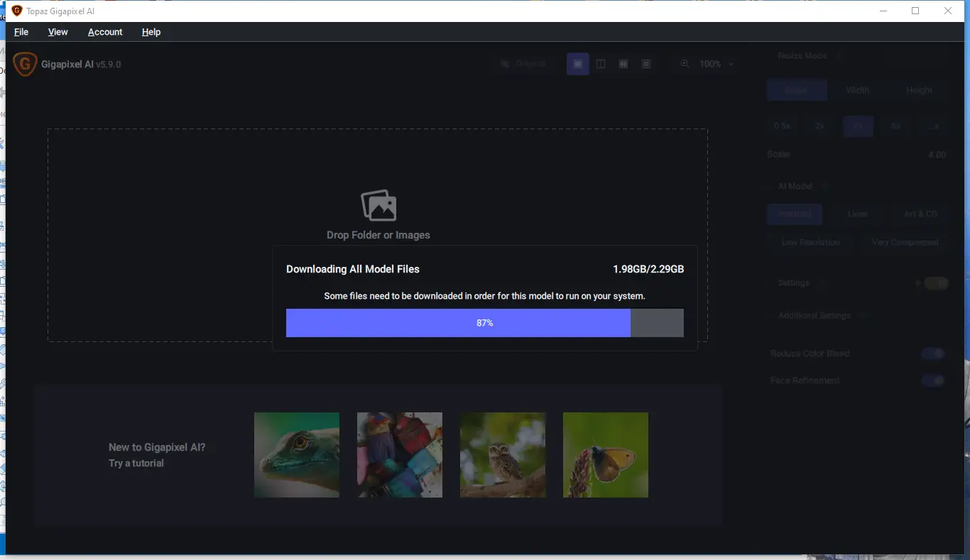The height and width of the screenshot is (560, 970).
Task: Switch to split view icon
Action: [601, 64]
